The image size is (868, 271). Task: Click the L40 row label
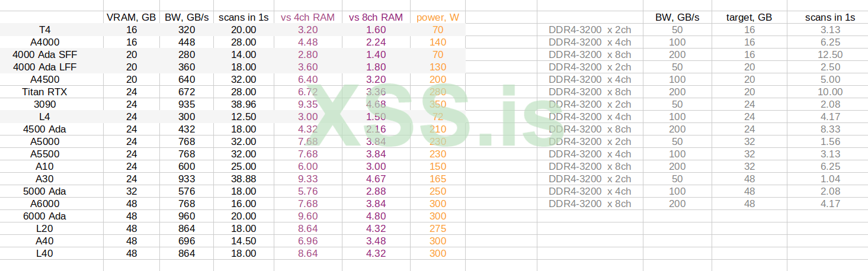[44, 253]
